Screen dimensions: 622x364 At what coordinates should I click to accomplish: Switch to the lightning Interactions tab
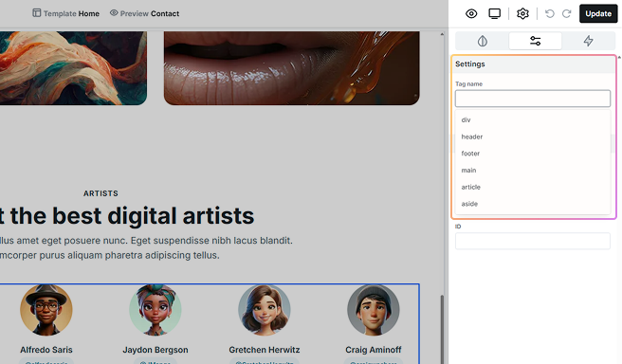pyautogui.click(x=588, y=41)
